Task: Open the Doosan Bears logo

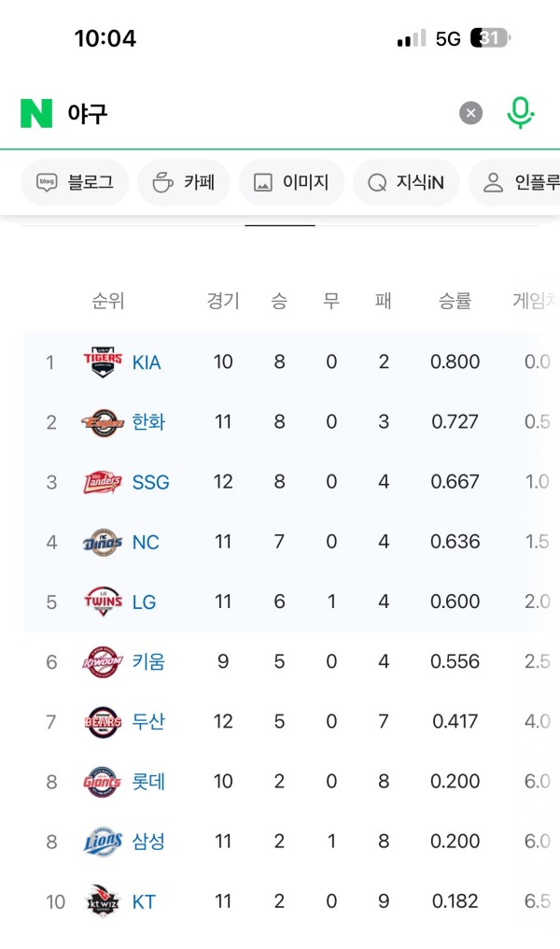Action: point(103,721)
